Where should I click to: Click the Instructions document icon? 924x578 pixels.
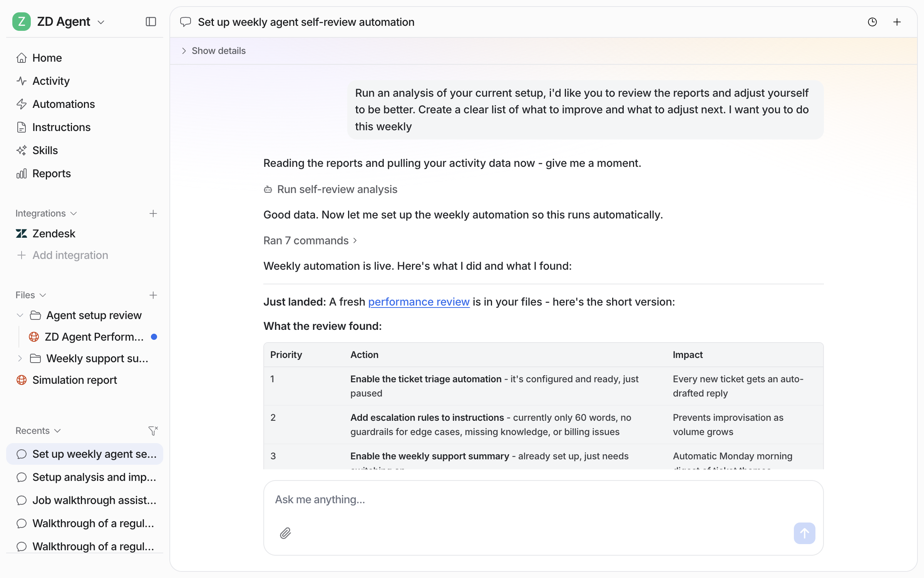[x=22, y=127]
